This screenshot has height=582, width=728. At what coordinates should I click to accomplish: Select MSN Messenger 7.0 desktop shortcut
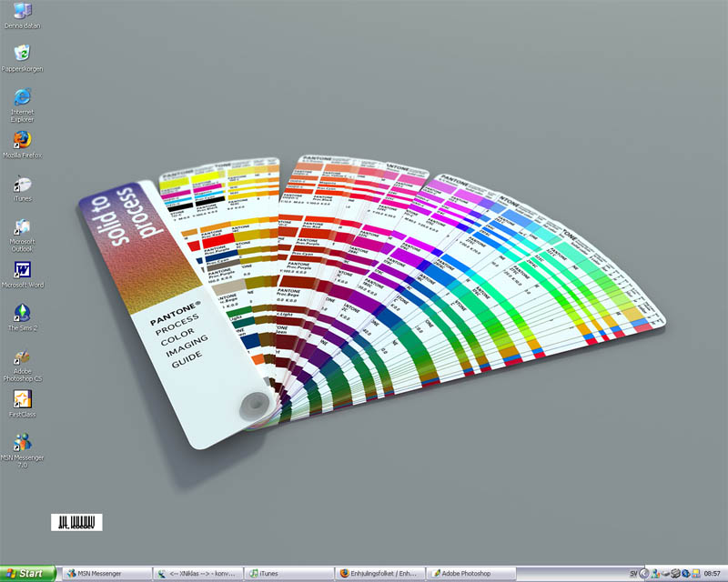coord(22,450)
